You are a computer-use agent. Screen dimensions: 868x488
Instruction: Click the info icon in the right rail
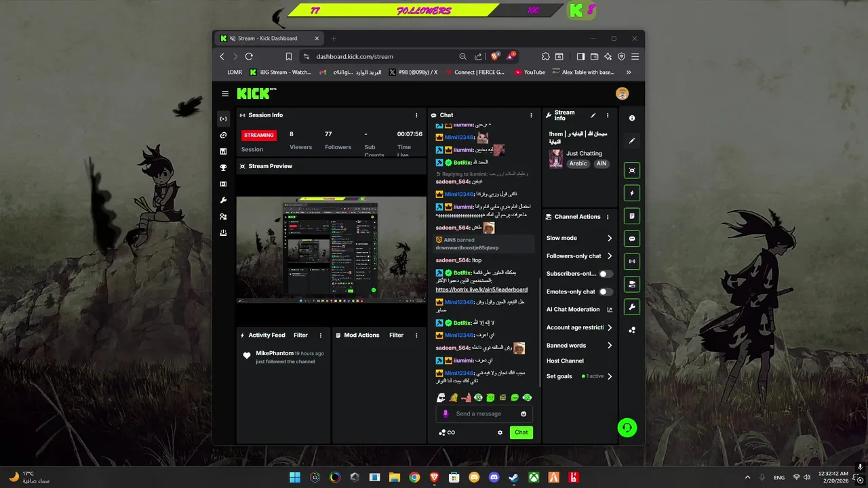(632, 118)
